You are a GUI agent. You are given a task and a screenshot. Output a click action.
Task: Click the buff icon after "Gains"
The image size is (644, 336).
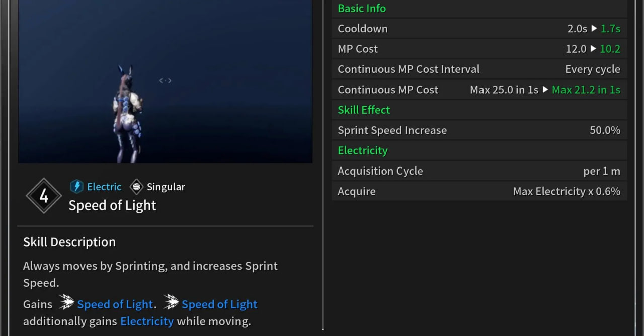(x=66, y=303)
